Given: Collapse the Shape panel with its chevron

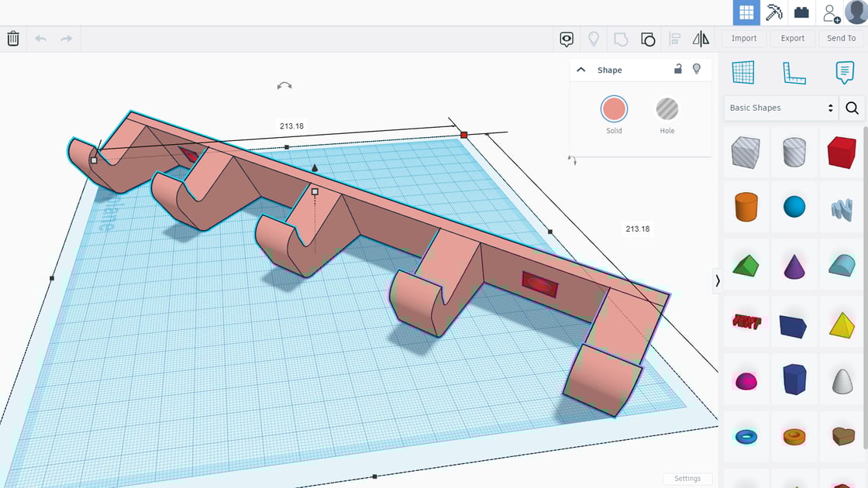Looking at the screenshot, I should click(x=580, y=69).
